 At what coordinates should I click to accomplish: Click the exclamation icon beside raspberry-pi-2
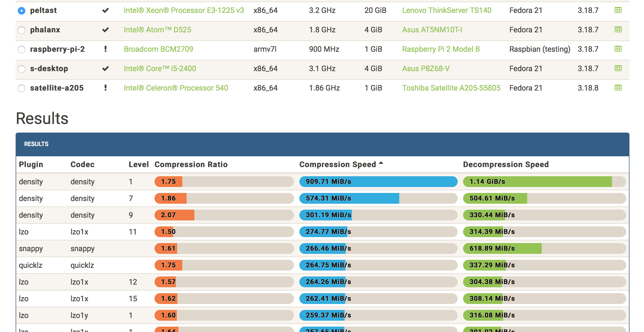click(x=105, y=49)
